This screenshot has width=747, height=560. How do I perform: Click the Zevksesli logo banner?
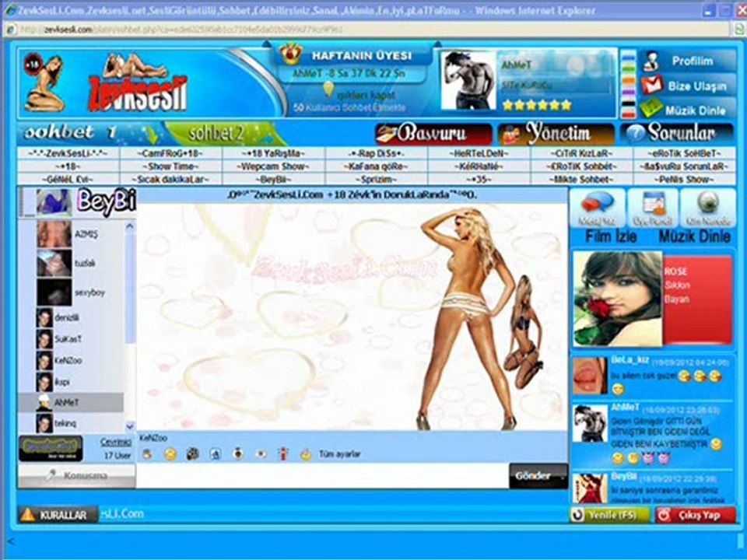click(x=137, y=83)
